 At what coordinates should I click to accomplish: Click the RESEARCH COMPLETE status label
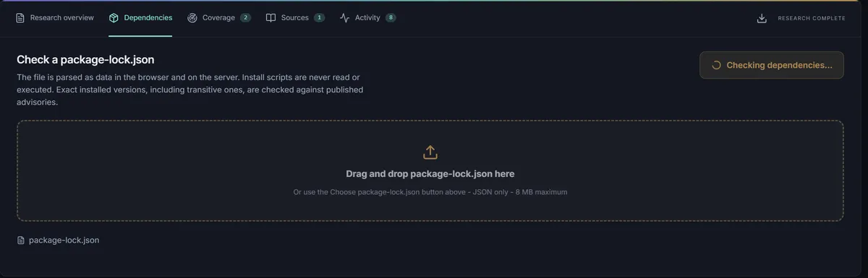(812, 19)
